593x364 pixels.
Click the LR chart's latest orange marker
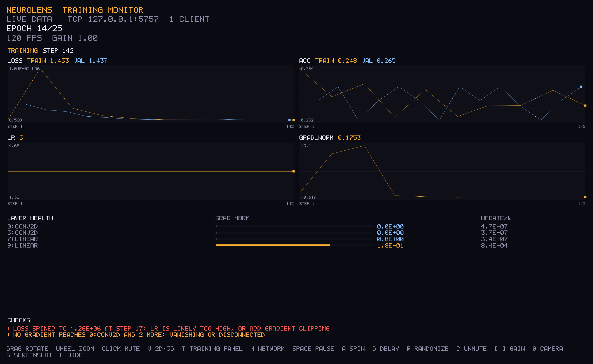[293, 171]
